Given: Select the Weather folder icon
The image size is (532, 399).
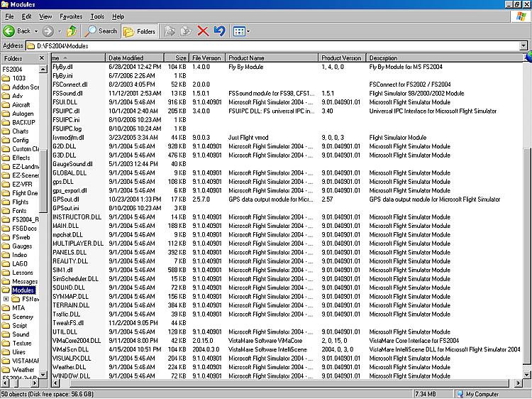Looking at the screenshot, I should coord(6,369).
